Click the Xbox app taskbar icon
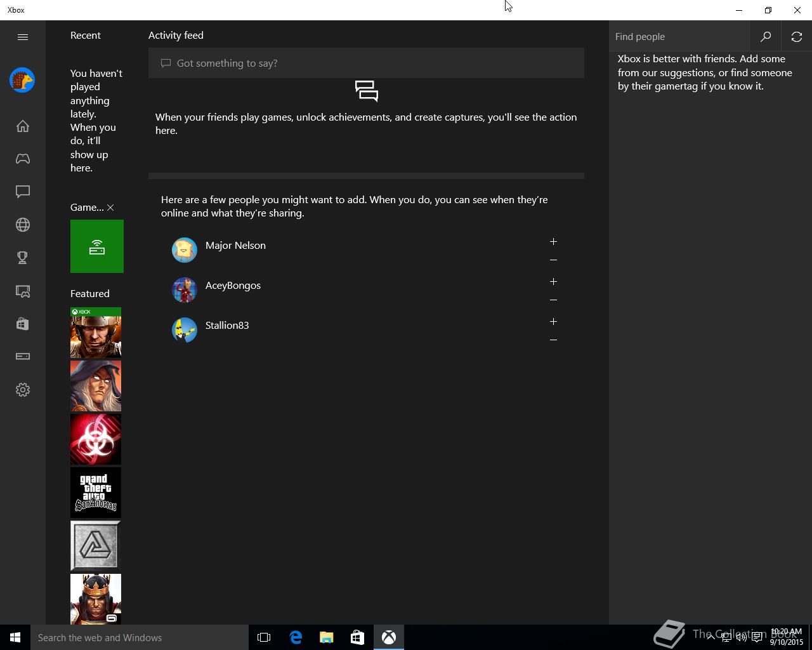Viewport: 812px width, 650px height. [x=389, y=637]
